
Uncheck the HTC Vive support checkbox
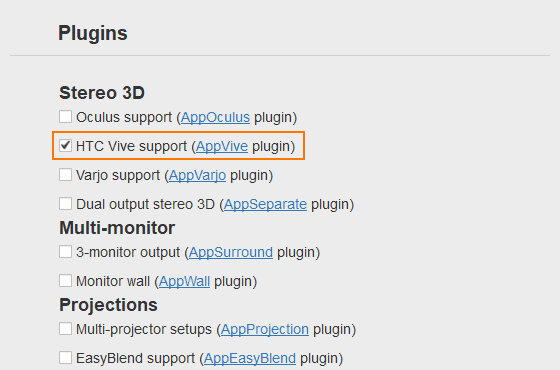[65, 145]
